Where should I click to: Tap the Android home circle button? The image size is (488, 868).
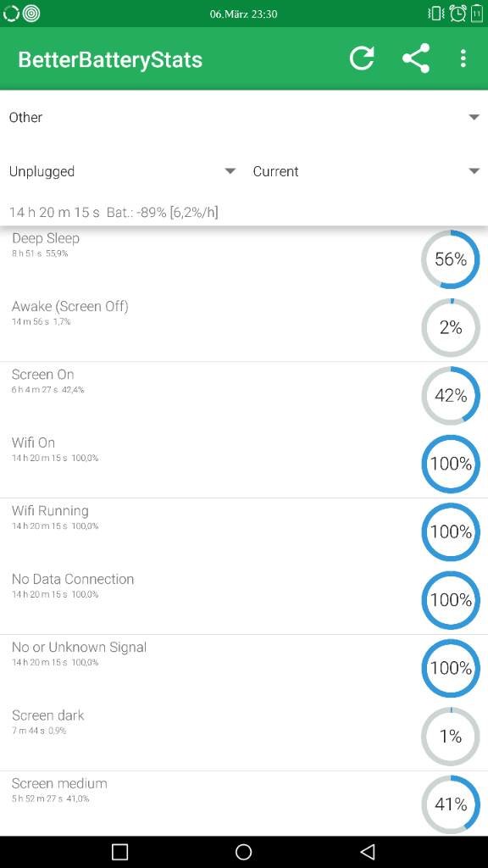[243, 851]
